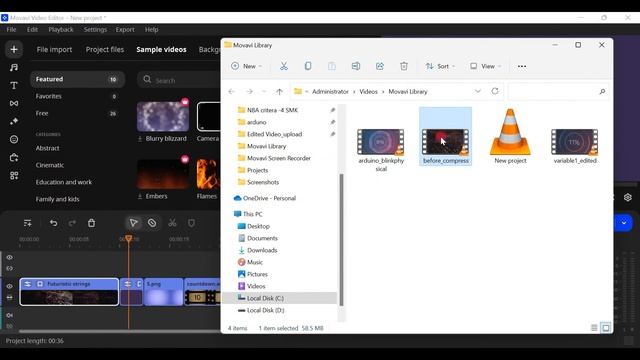The image size is (640, 360).
Task: Open the New dropdown in Explorer toolbar
Action: coord(247,66)
